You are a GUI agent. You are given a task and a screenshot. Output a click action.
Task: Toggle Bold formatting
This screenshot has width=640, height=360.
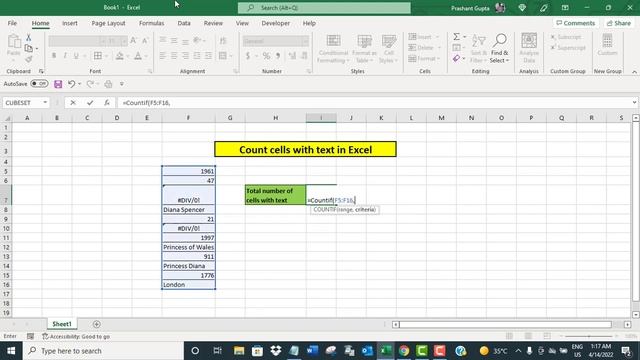[x=53, y=56]
